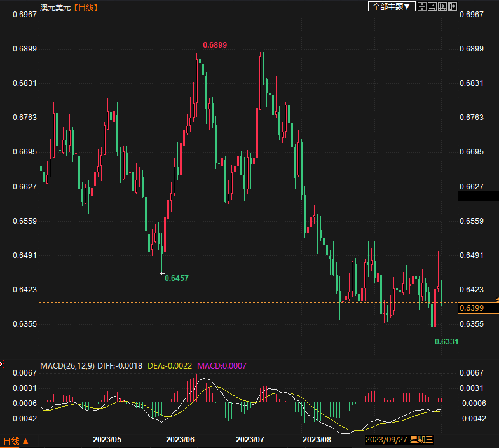The width and height of the screenshot is (499, 448).
Task: Open the 全部主题 theme dropdown
Action: point(392,6)
